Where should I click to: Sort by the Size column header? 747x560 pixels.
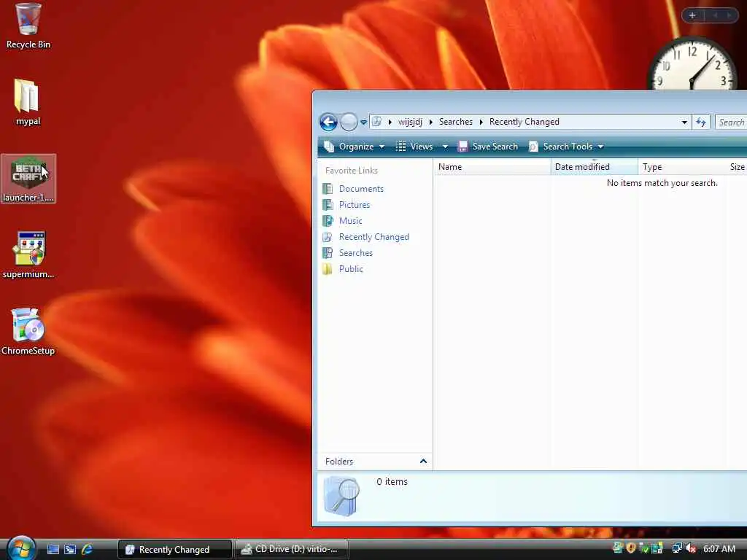(x=737, y=167)
